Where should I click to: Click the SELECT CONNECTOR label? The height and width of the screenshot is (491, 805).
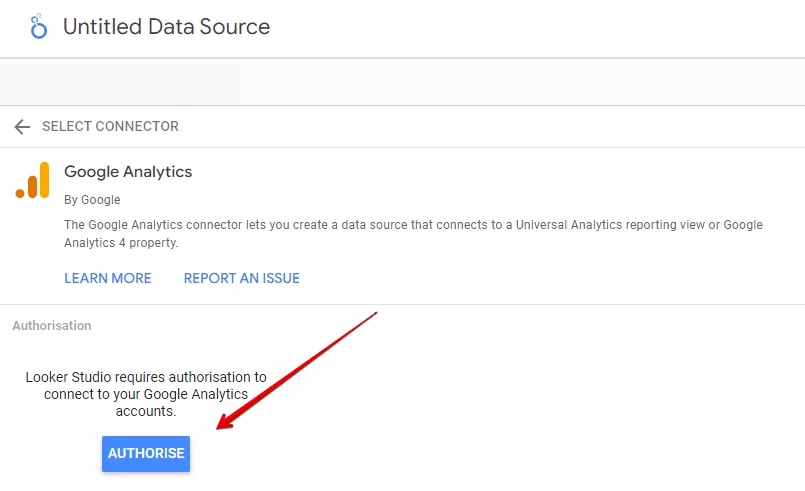[110, 126]
